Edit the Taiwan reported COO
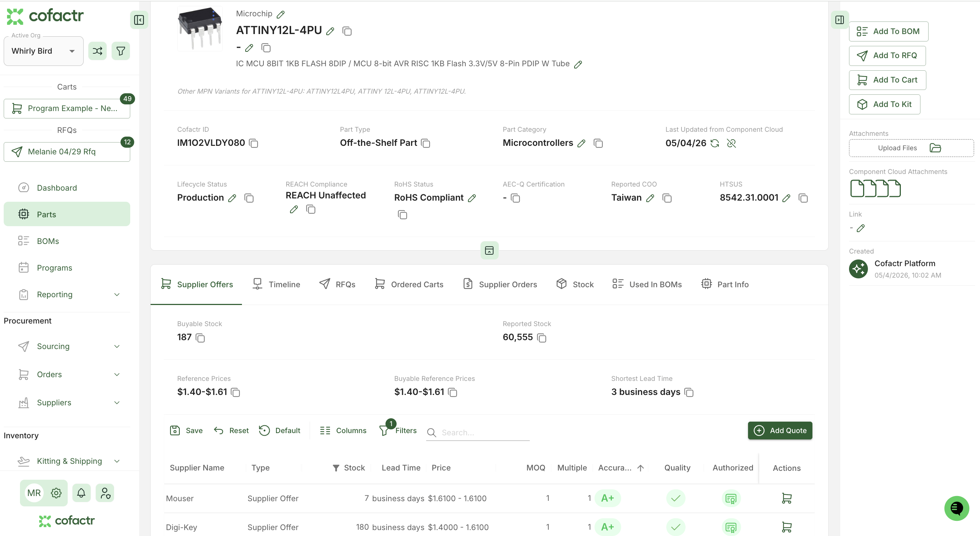The width and height of the screenshot is (980, 536). 650,198
